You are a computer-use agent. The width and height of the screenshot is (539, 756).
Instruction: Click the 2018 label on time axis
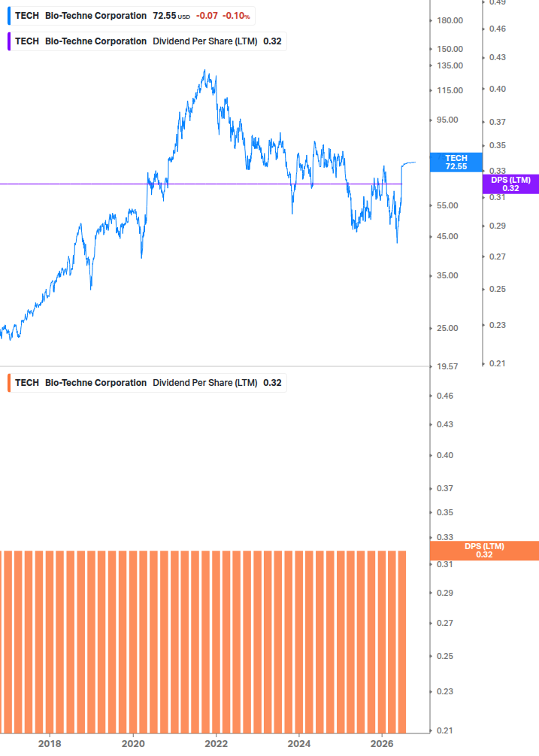tap(50, 744)
